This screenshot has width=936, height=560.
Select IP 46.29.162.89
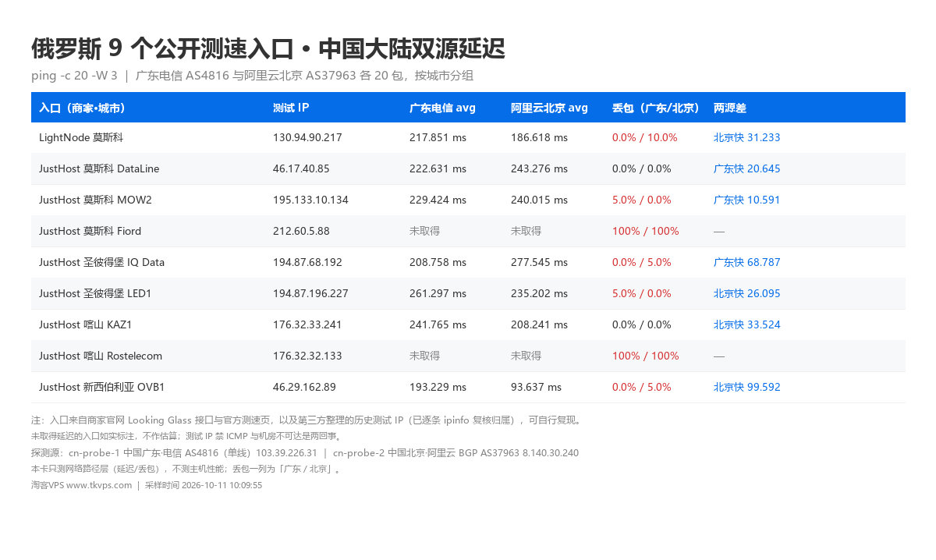pyautogui.click(x=304, y=387)
